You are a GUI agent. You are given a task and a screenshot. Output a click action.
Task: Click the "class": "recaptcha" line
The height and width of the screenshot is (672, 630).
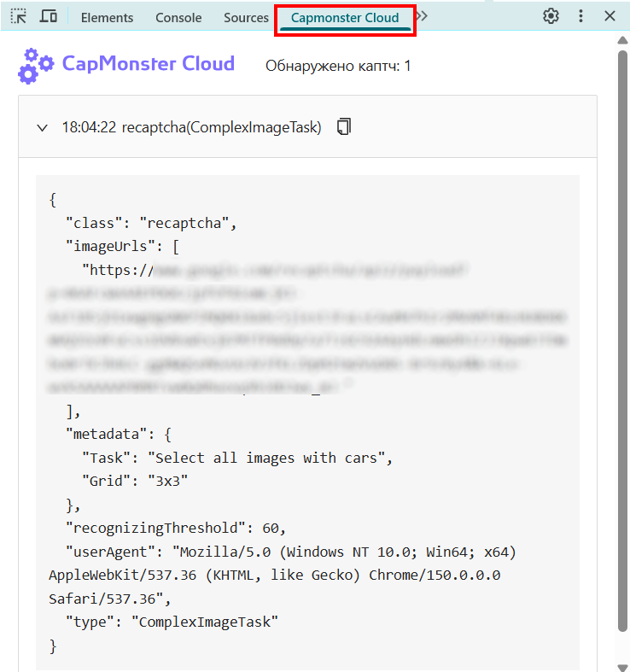(x=151, y=223)
